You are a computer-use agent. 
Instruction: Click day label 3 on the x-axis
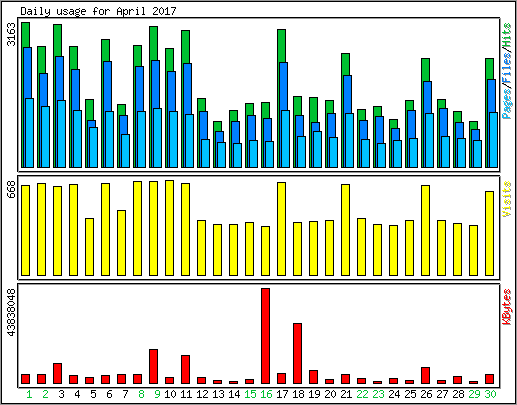point(61,394)
